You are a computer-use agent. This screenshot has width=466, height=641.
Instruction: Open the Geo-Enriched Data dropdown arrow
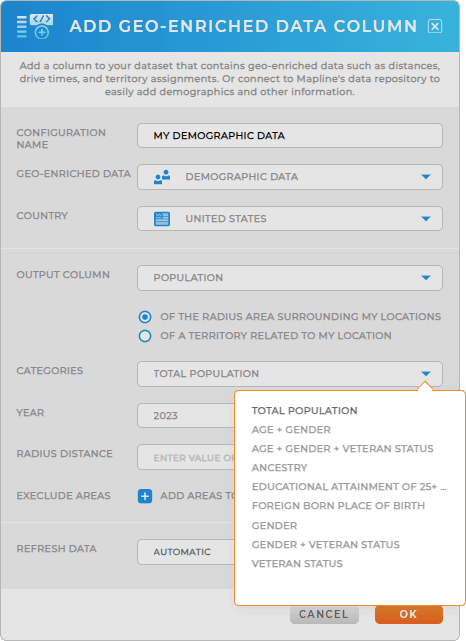click(x=426, y=177)
